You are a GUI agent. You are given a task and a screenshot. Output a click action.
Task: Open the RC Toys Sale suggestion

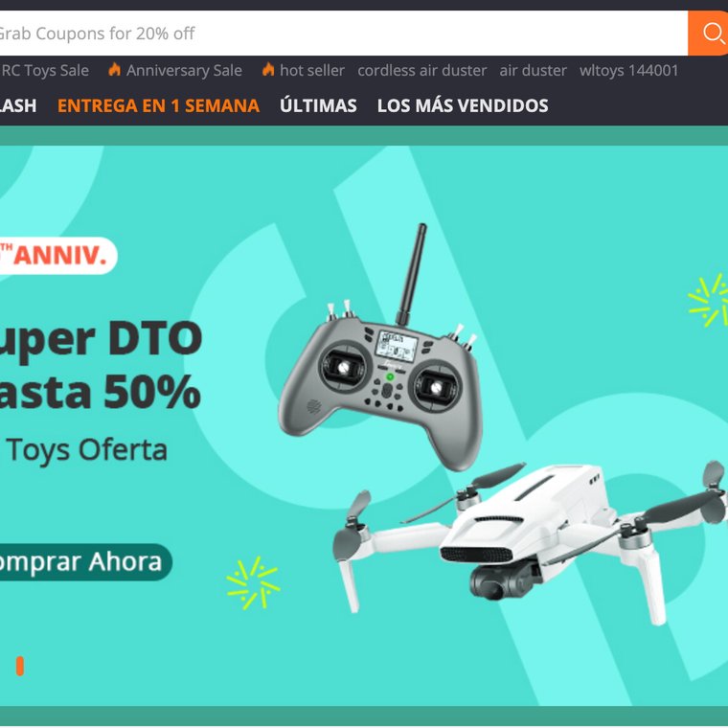pyautogui.click(x=44, y=71)
